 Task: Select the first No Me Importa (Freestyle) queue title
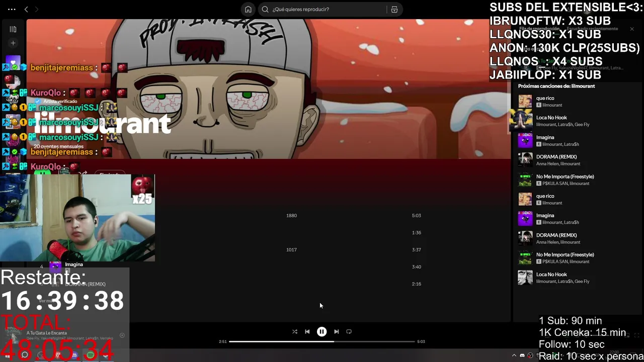coord(565,176)
